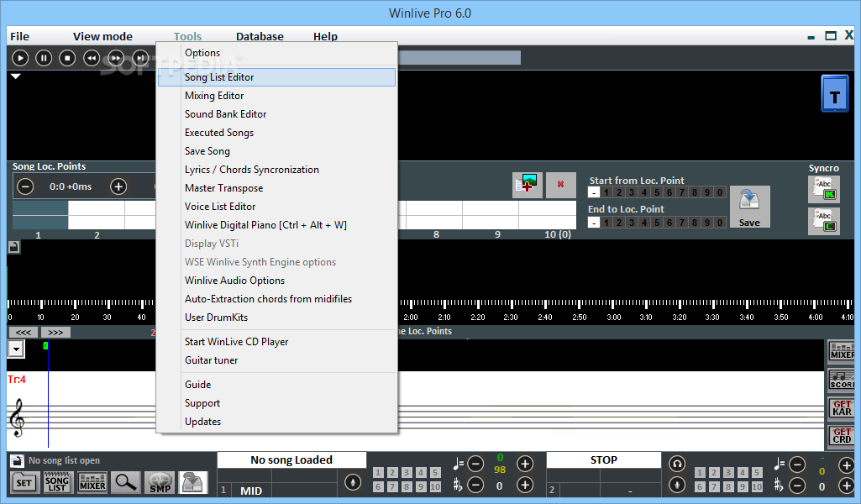861x504 pixels.
Task: Open the Help menu
Action: (325, 36)
